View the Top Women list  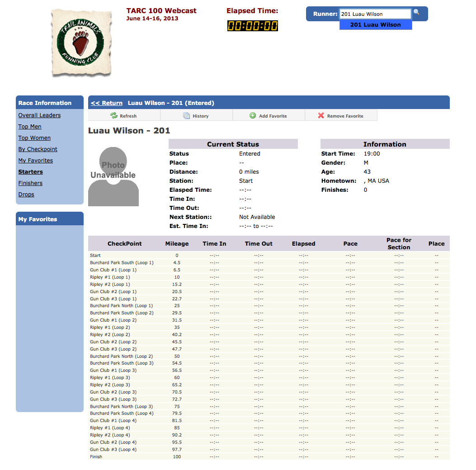coord(34,138)
